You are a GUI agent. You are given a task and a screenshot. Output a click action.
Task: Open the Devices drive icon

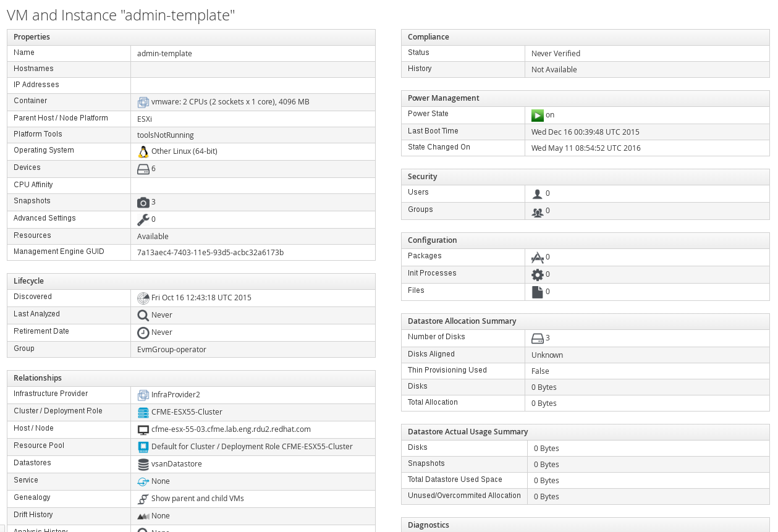click(143, 169)
